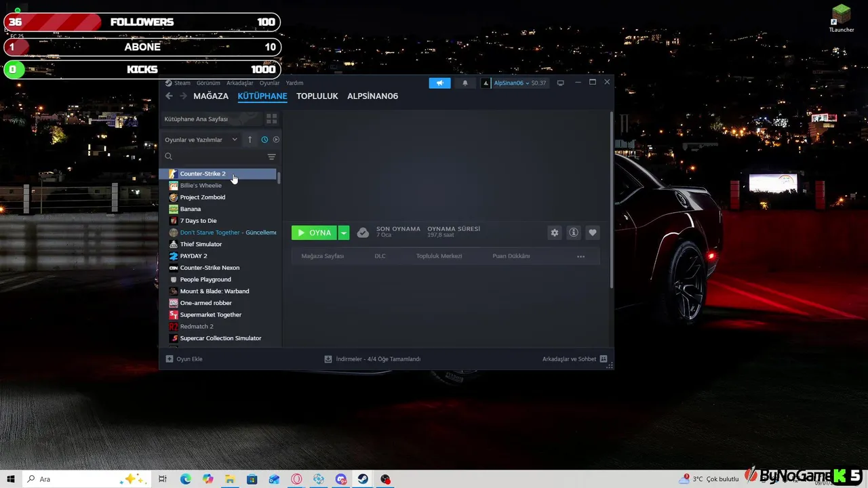Image resolution: width=868 pixels, height=488 pixels.
Task: Open Topluluk Merkezi link
Action: (x=439, y=256)
